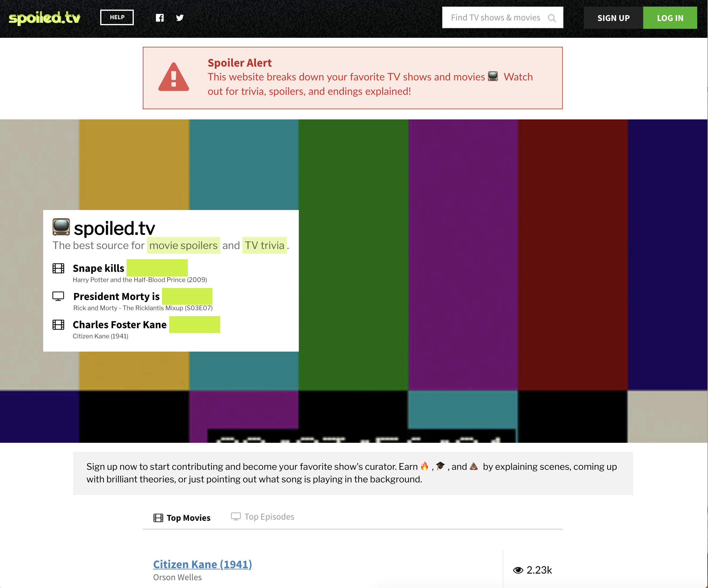
Task: Switch to the Top Episodes tab
Action: (269, 517)
